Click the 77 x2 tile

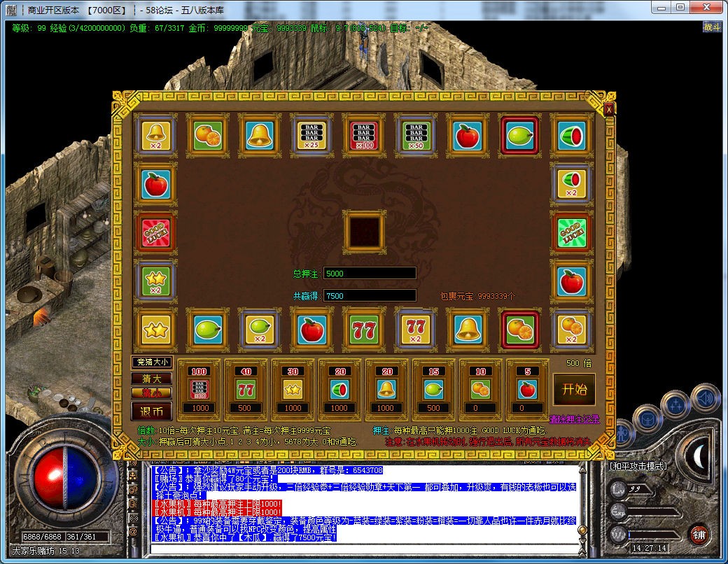point(416,330)
